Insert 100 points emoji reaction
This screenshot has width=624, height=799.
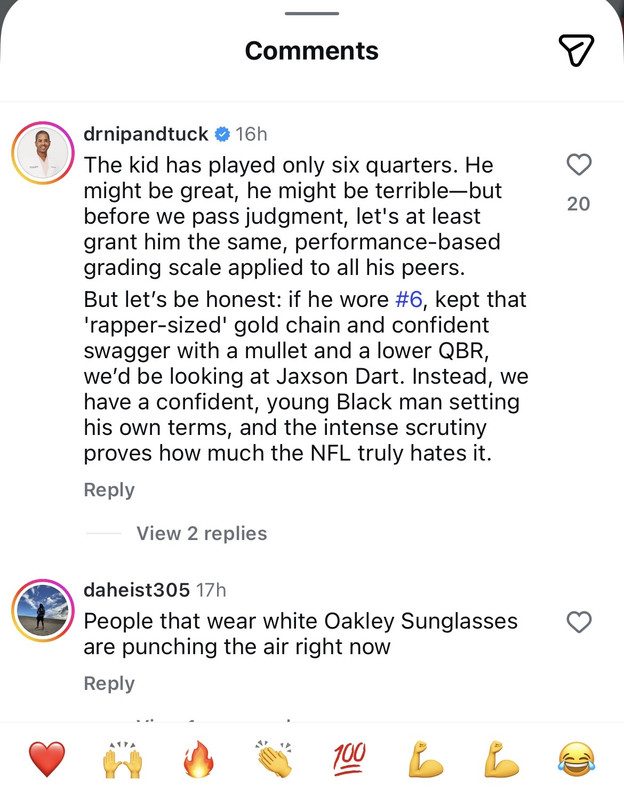point(349,759)
